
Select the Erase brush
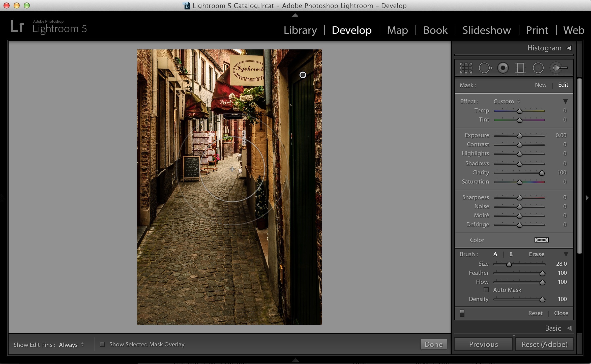537,254
